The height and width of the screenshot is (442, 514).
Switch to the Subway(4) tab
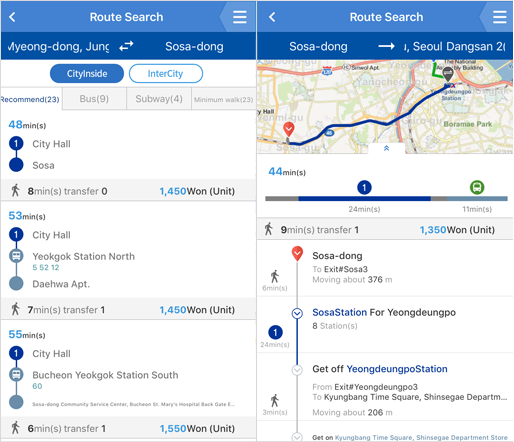tap(159, 99)
